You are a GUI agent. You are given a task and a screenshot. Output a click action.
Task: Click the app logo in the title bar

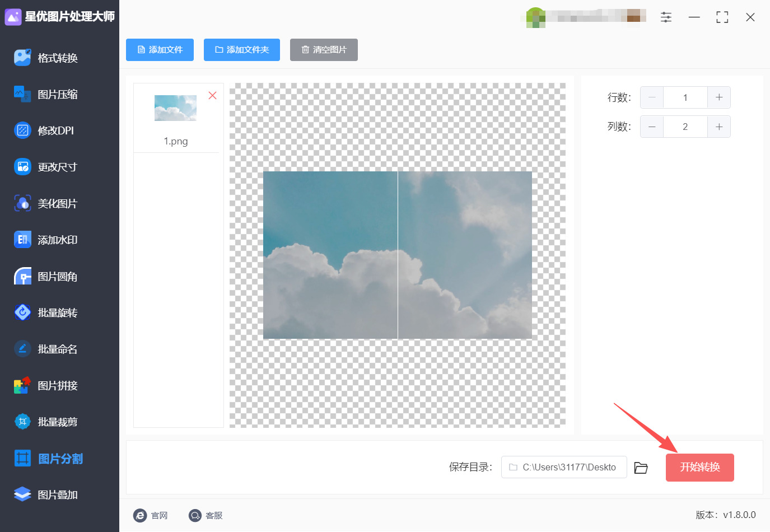13,17
